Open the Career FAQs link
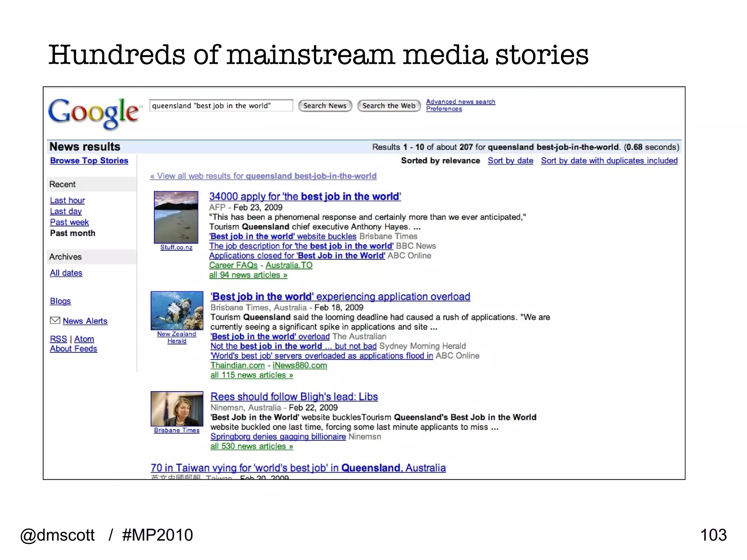747x560 pixels. tap(233, 265)
